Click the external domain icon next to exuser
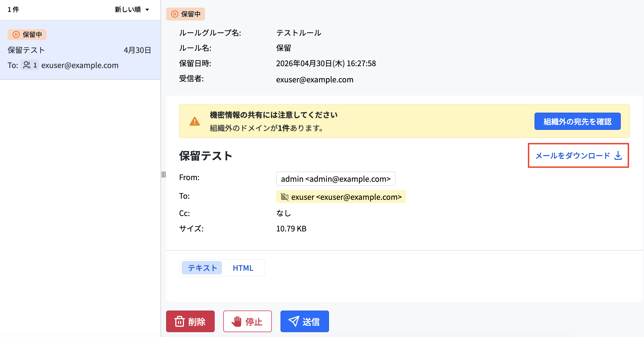Screen dimensions: 644x337 (x=285, y=197)
